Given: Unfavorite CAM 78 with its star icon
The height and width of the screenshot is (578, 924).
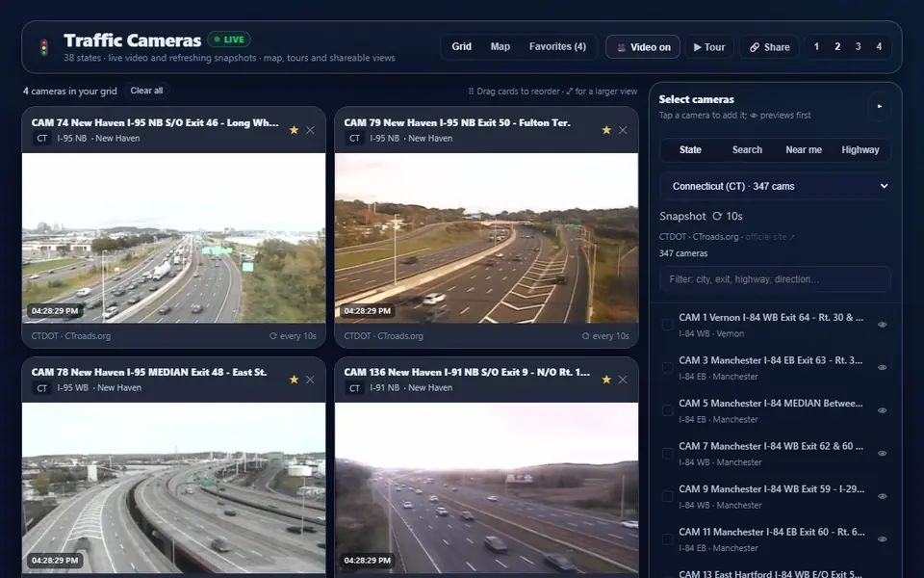Looking at the screenshot, I should coord(294,380).
